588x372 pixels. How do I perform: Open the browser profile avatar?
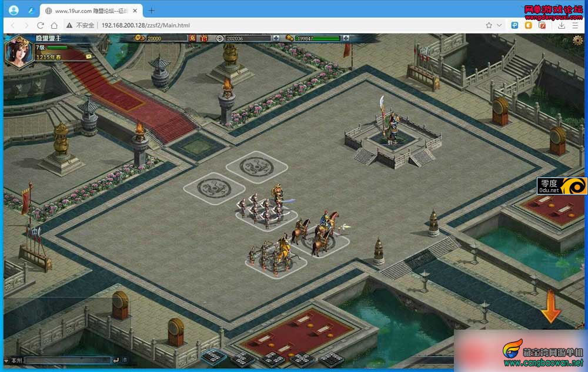coord(14,11)
